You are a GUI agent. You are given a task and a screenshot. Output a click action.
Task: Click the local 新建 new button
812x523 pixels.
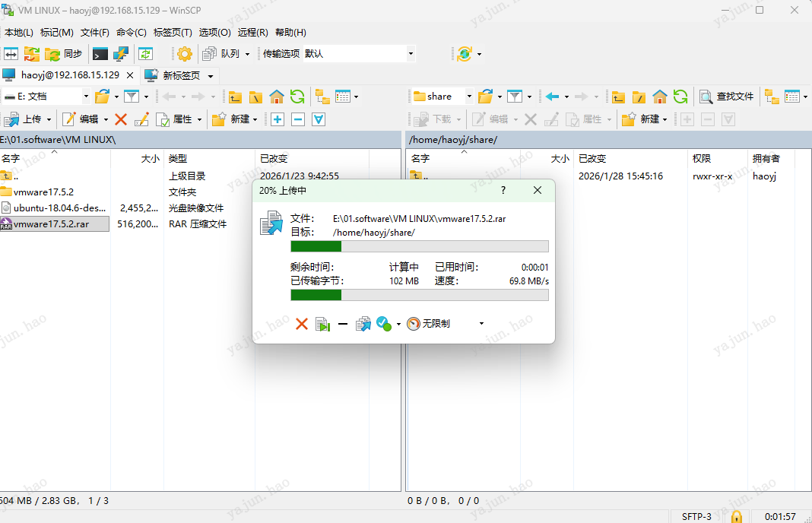[231, 119]
